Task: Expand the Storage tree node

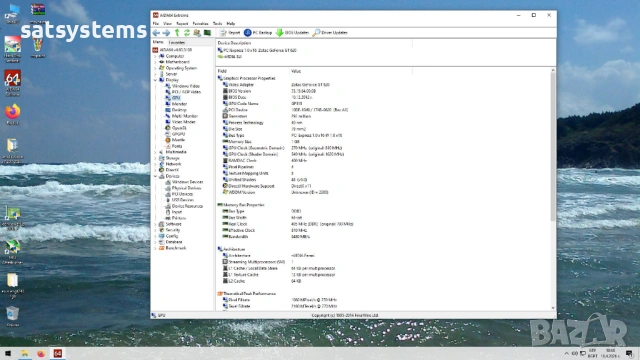Action: point(155,158)
